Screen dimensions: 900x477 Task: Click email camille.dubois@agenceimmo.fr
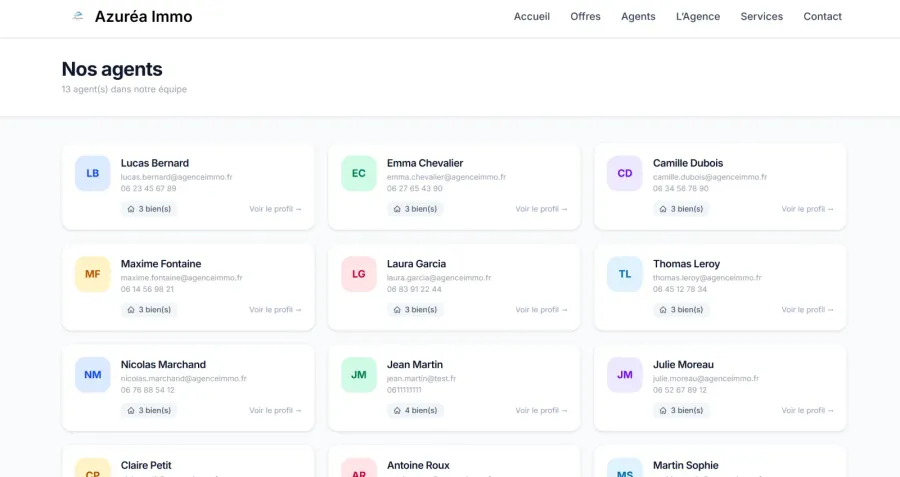click(709, 177)
